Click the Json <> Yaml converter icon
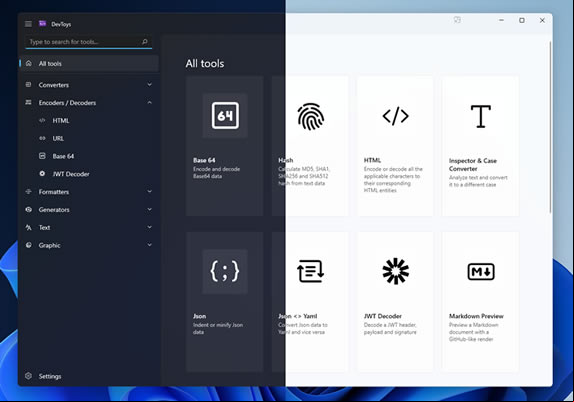This screenshot has height=402, width=574. pos(310,271)
